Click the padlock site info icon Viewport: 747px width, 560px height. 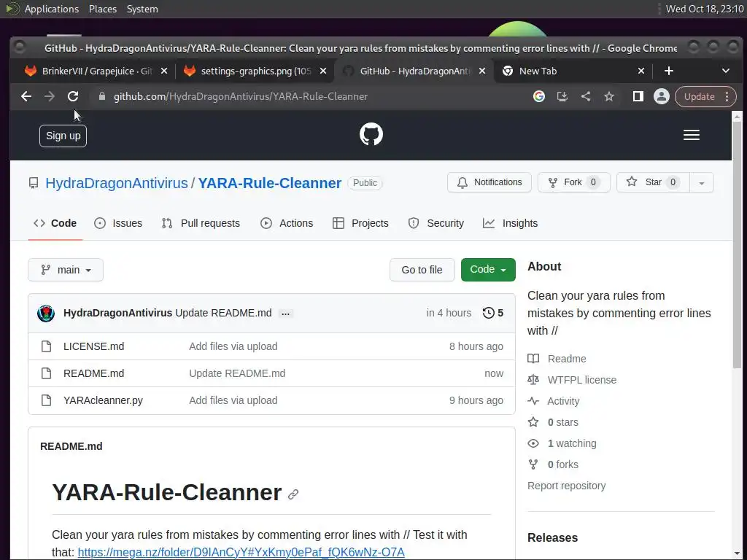point(101,97)
